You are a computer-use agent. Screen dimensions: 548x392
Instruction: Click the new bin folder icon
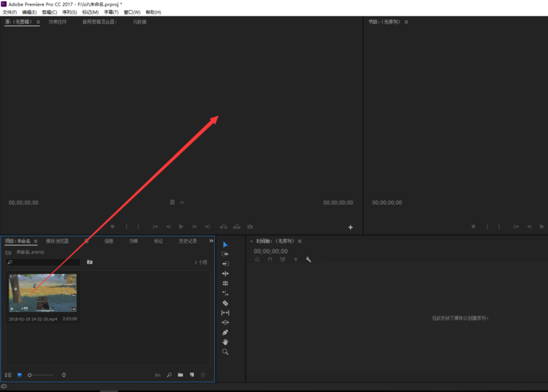click(180, 375)
